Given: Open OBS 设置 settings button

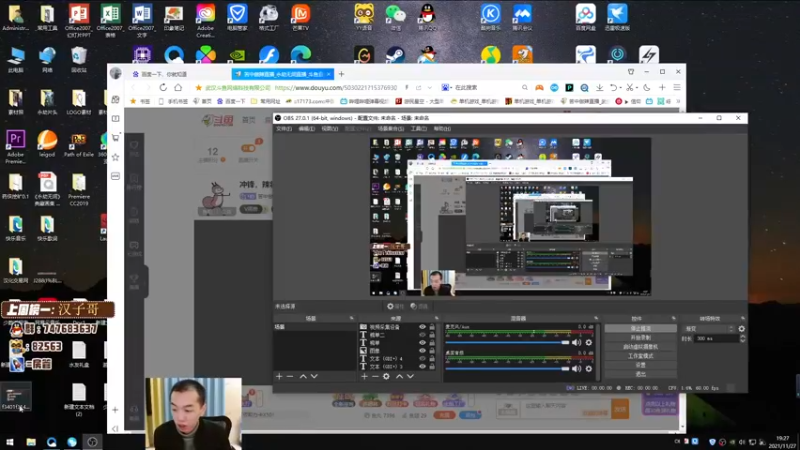Looking at the screenshot, I should click(641, 365).
